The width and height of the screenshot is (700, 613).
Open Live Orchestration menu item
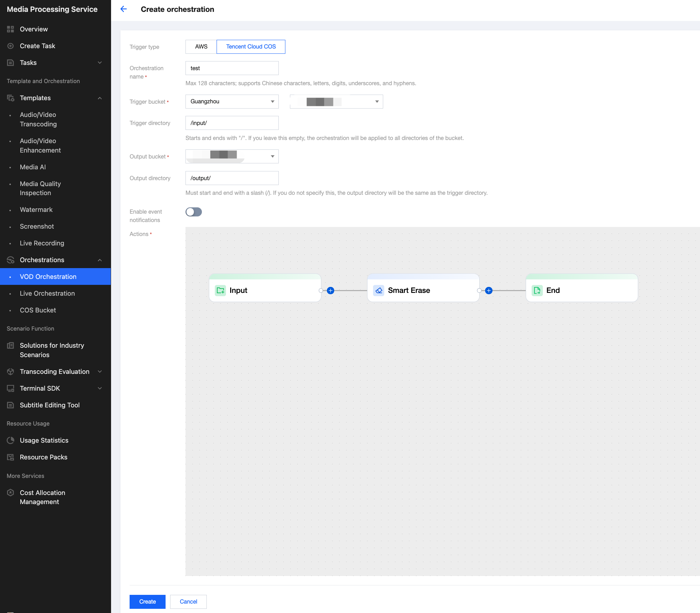click(47, 293)
